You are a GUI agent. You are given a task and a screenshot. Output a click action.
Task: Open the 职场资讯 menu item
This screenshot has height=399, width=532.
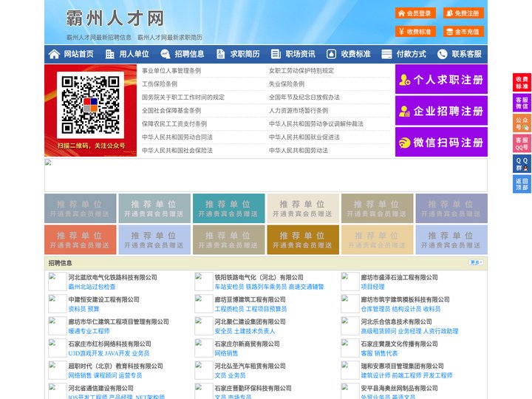pyautogui.click(x=300, y=54)
